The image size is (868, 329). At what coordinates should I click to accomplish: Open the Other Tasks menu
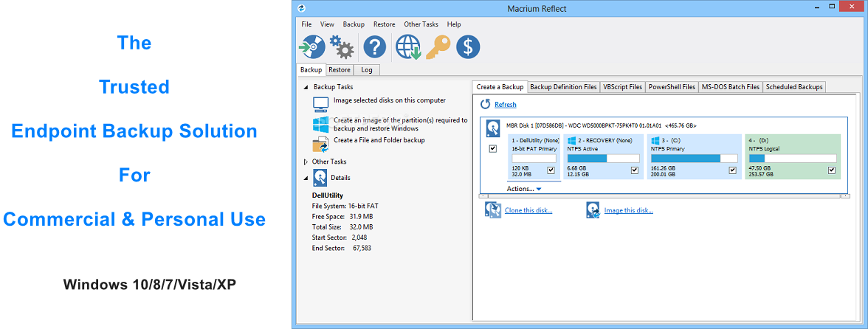pos(421,24)
